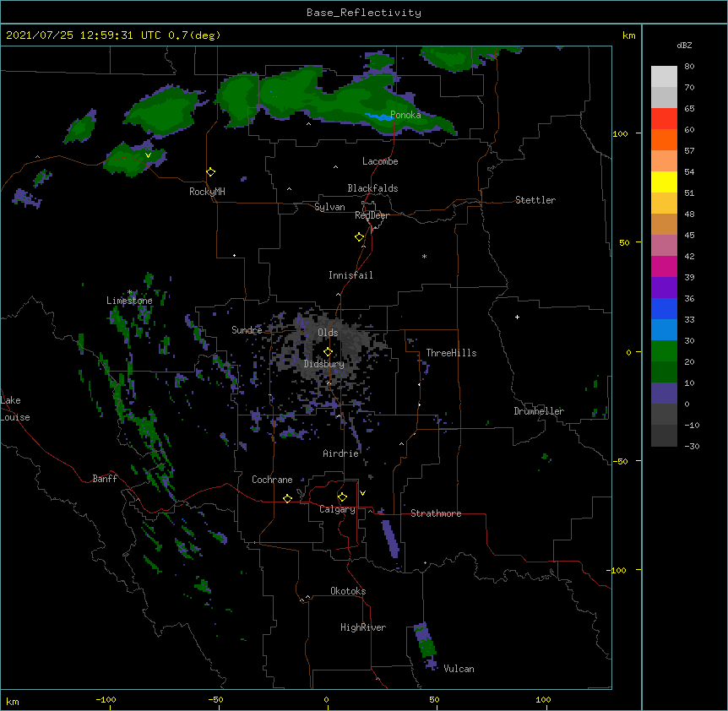This screenshot has width=728, height=711.
Task: Click the Innisfail town label
Action: tap(350, 275)
